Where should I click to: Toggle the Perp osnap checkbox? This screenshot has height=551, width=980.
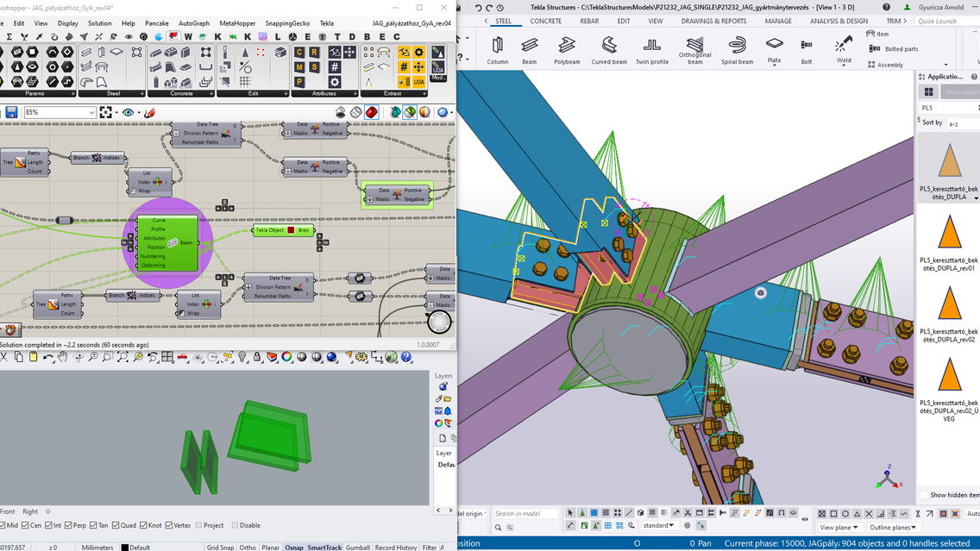click(68, 525)
